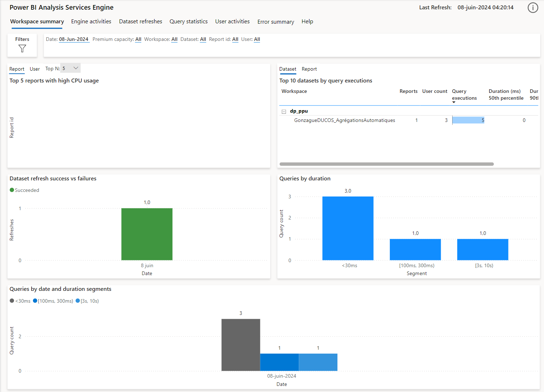Select the green 8 juin refresh bar

tap(147, 234)
